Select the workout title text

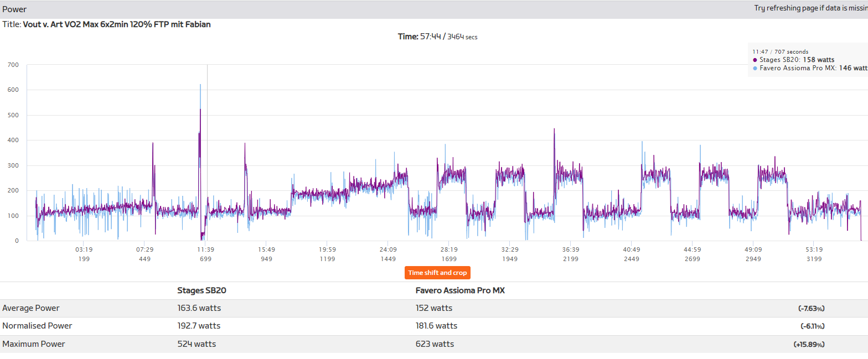116,24
